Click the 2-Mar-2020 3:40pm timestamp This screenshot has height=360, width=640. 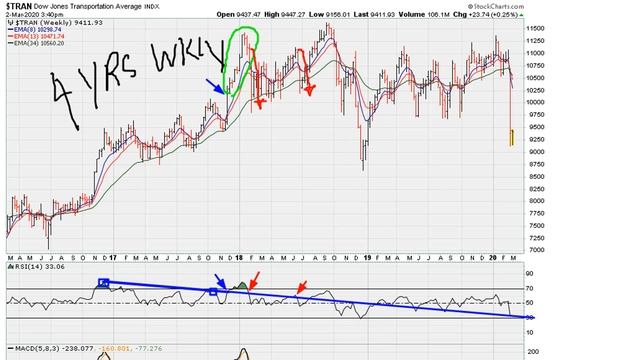[x=34, y=15]
